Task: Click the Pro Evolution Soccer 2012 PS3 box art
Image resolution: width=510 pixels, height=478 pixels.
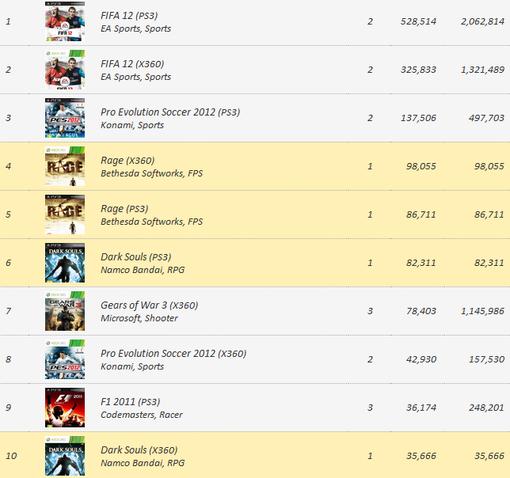Action: click(65, 118)
